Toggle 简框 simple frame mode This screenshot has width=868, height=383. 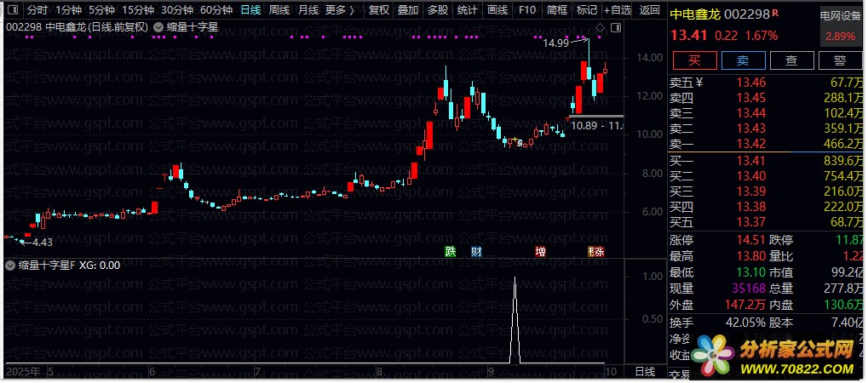557,10
